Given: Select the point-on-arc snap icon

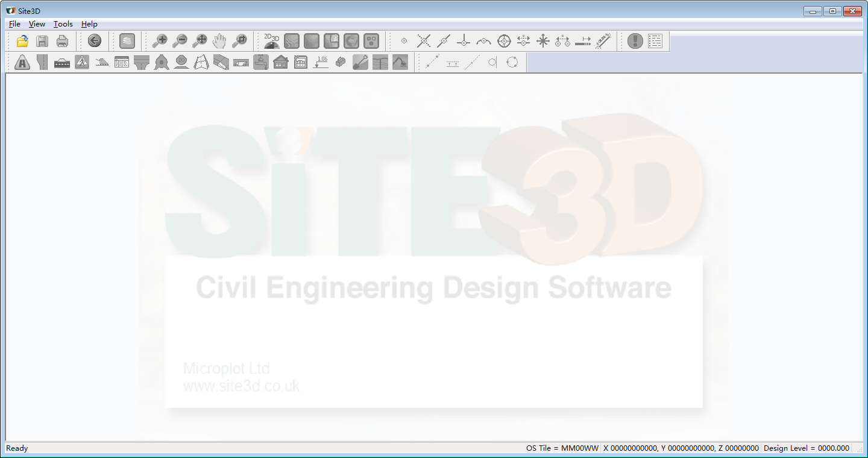Looking at the screenshot, I should pyautogui.click(x=483, y=41).
